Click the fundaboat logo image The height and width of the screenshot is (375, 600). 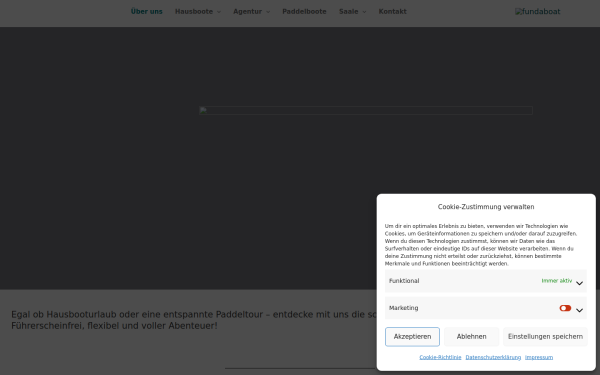click(537, 11)
